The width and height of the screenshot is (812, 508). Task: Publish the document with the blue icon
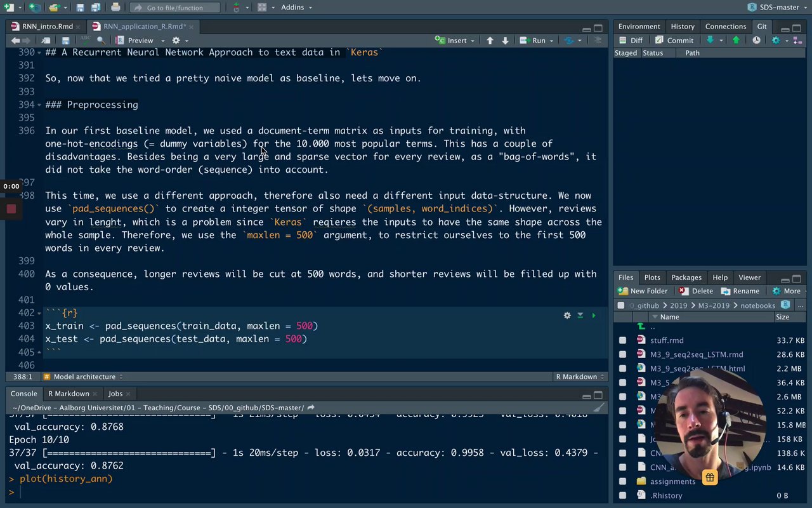(x=568, y=41)
